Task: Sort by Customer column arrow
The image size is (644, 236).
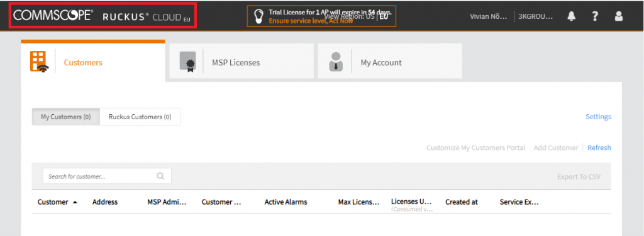Action: tap(75, 202)
